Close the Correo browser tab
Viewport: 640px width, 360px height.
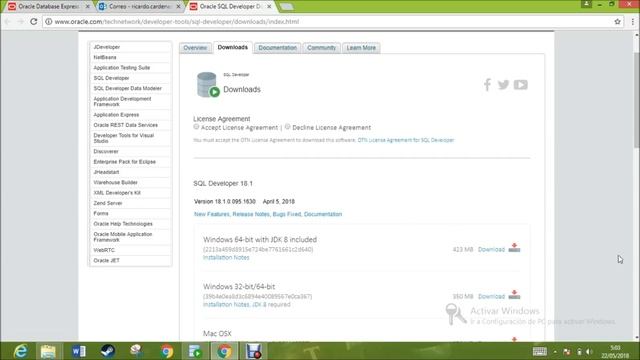coord(178,7)
